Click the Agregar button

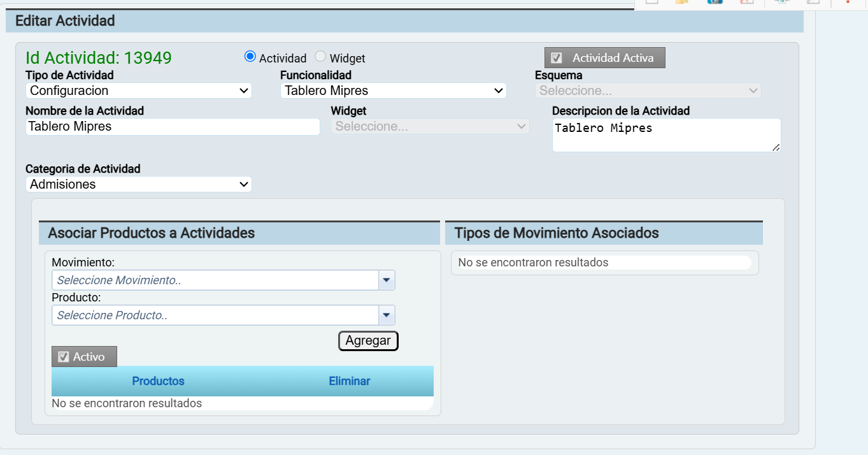368,341
